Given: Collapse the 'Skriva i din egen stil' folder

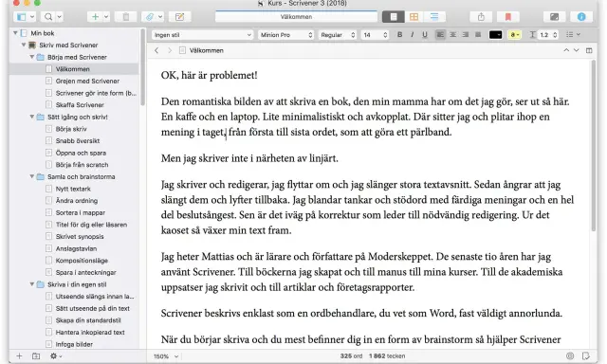Looking at the screenshot, I should pos(32,284).
